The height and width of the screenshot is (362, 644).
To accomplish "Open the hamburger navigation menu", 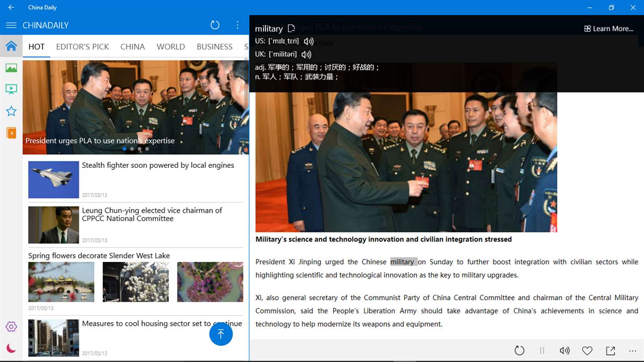I will pos(11,25).
